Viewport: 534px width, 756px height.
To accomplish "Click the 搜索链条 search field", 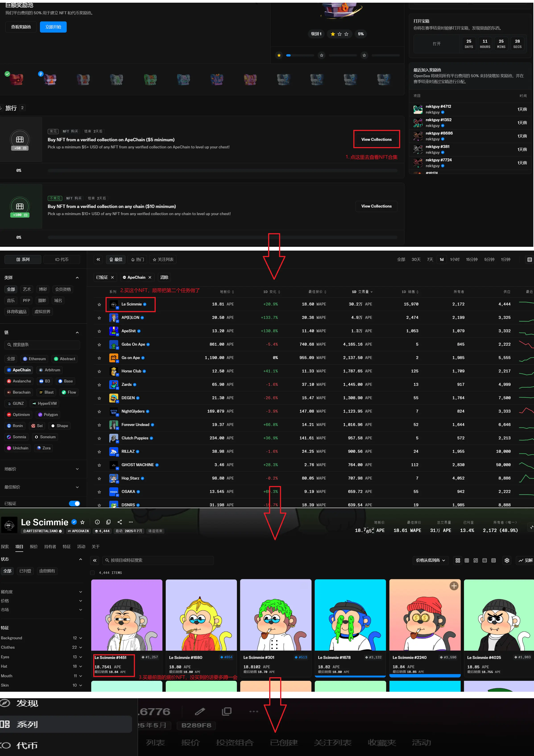I will tap(42, 345).
